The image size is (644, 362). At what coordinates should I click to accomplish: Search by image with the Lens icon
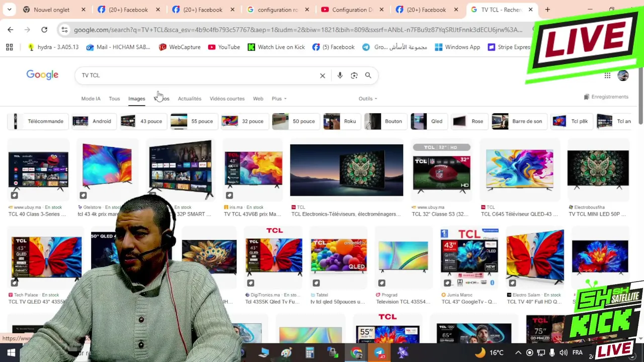coord(354,75)
